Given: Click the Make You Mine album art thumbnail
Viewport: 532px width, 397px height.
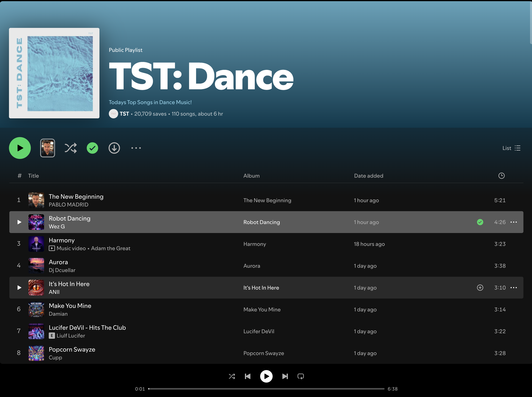Looking at the screenshot, I should tap(36, 309).
